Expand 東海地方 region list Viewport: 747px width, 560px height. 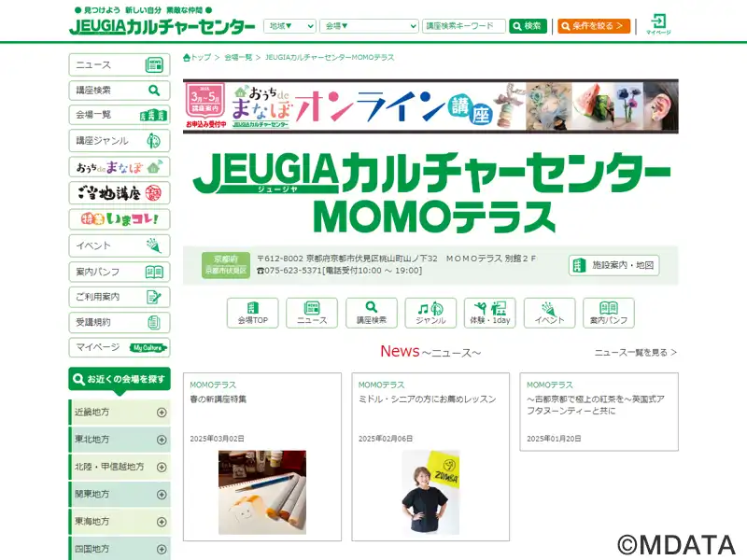click(x=120, y=522)
